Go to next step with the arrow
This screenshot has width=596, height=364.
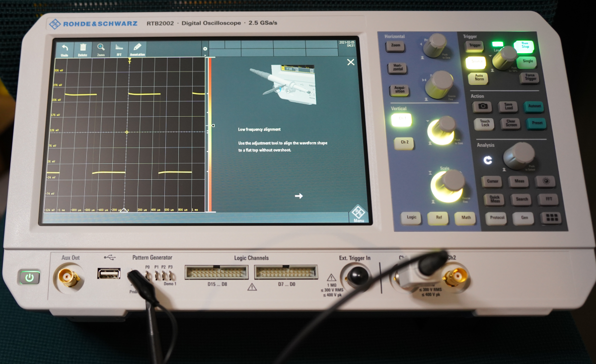coord(298,196)
